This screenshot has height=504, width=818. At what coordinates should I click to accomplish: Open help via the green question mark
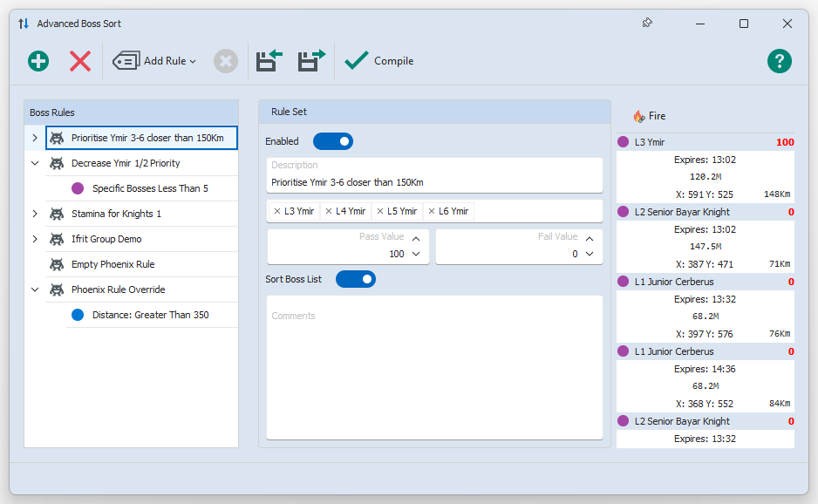pyautogui.click(x=779, y=61)
